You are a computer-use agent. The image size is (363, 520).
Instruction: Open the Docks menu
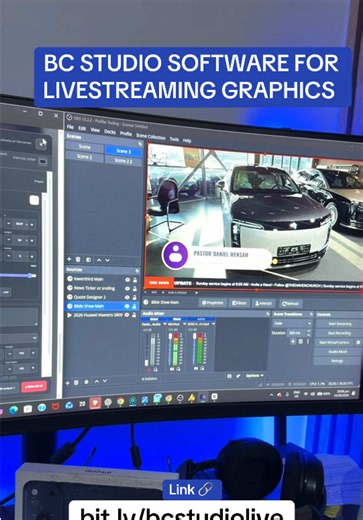[110, 132]
